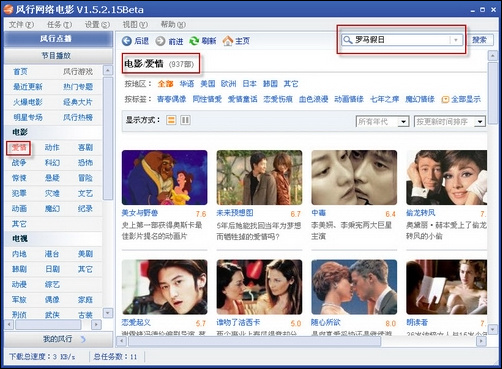The width and height of the screenshot is (502, 369).
Task: Open the 偷龙转凤 movie poster
Action: pyautogui.click(x=446, y=177)
